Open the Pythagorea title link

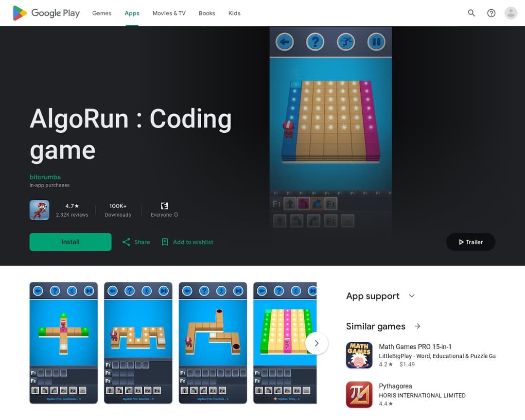pos(395,386)
